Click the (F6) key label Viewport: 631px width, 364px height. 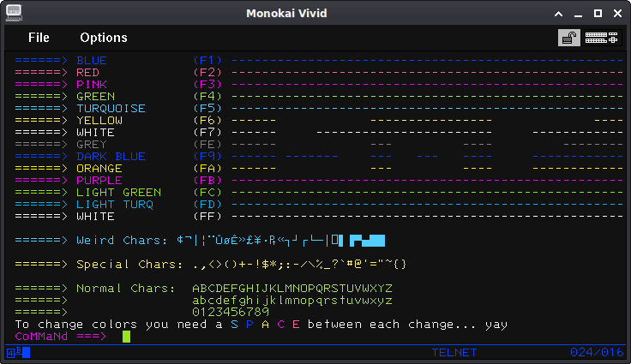pyautogui.click(x=207, y=121)
